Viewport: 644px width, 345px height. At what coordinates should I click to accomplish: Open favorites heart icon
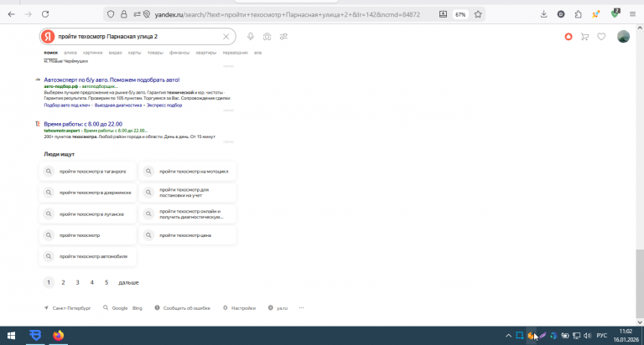(601, 37)
